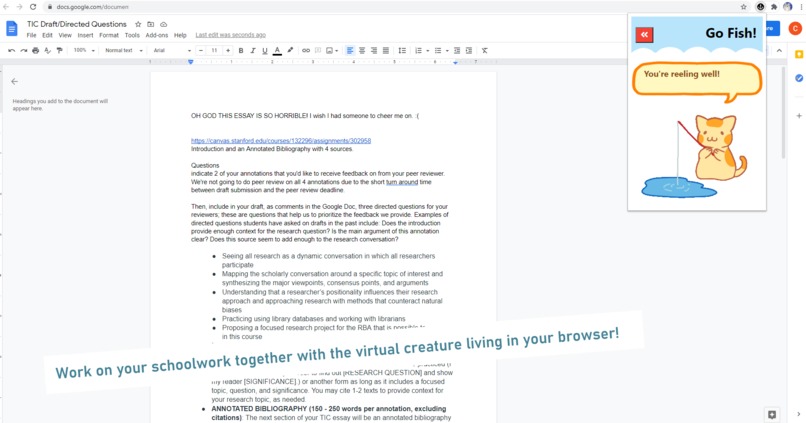Open the Add-ons menu
This screenshot has width=806, height=423.
(x=157, y=35)
